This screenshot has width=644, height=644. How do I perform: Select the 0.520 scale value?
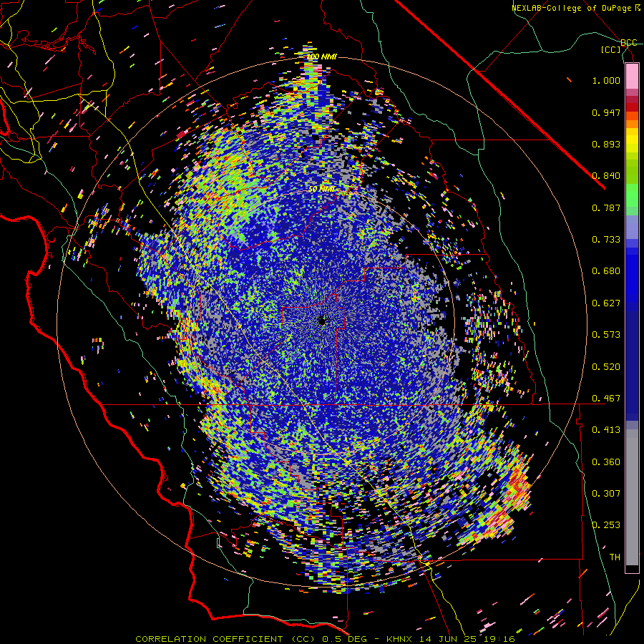[x=606, y=367]
